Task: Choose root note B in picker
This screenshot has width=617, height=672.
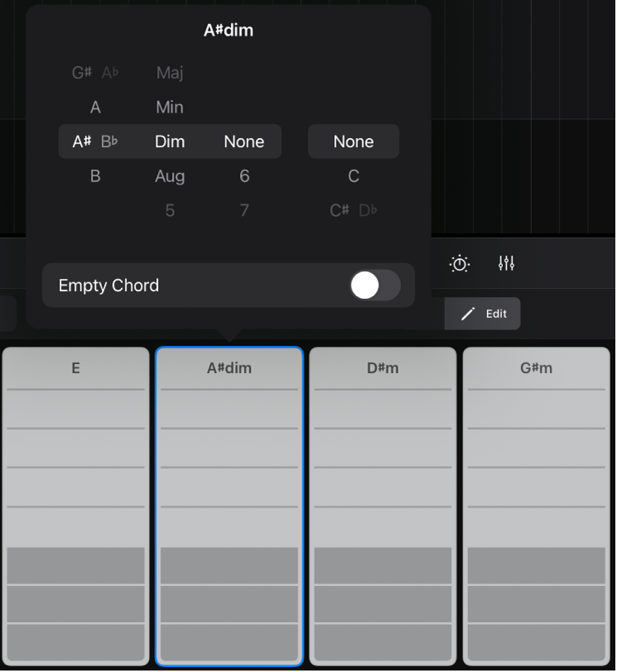Action: (95, 176)
